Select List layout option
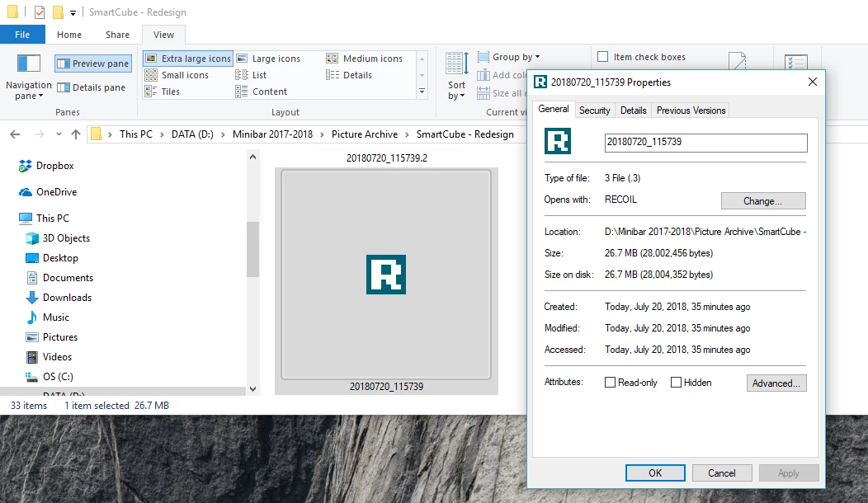The width and height of the screenshot is (868, 503). pyautogui.click(x=252, y=75)
